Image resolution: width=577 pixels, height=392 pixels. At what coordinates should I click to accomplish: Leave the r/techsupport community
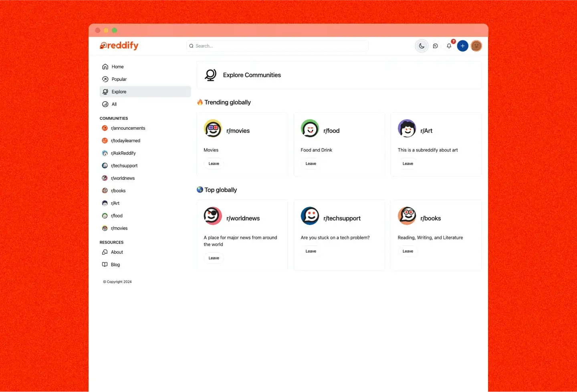[x=311, y=251]
